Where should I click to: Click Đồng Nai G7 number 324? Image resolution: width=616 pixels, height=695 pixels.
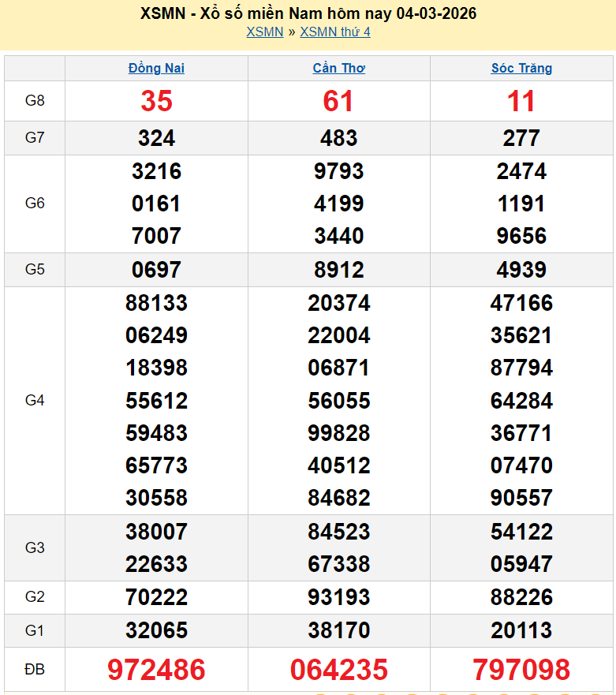coord(156,138)
